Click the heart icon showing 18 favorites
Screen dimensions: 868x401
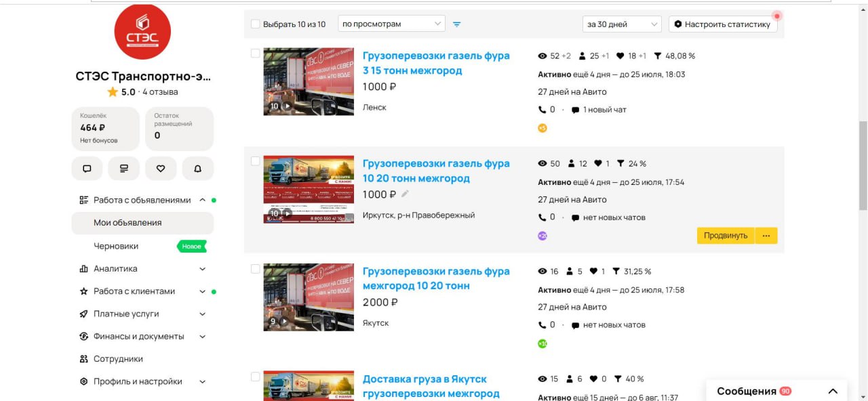tap(620, 56)
